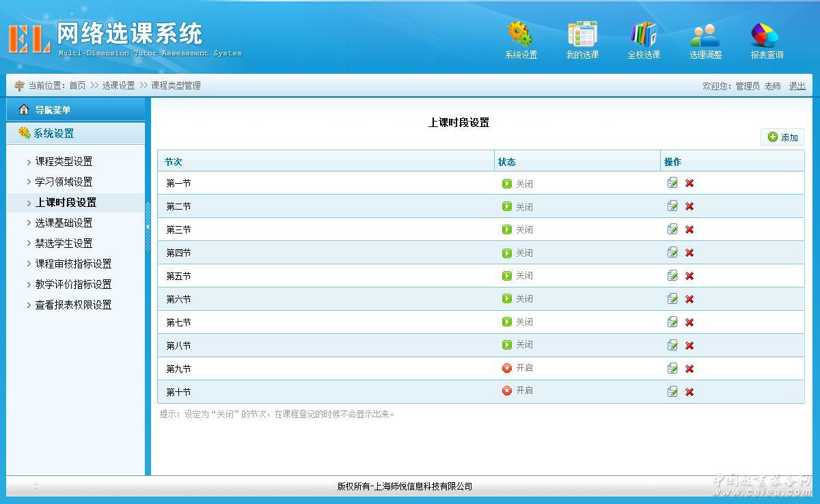Click edit icon for 第十节 row
Viewport: 820px width, 504px height.
pyautogui.click(x=673, y=391)
